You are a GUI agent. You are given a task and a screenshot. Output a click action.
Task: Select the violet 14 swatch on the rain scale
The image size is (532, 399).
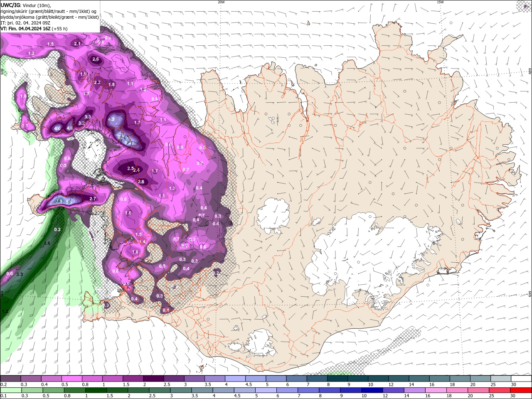coord(415,390)
